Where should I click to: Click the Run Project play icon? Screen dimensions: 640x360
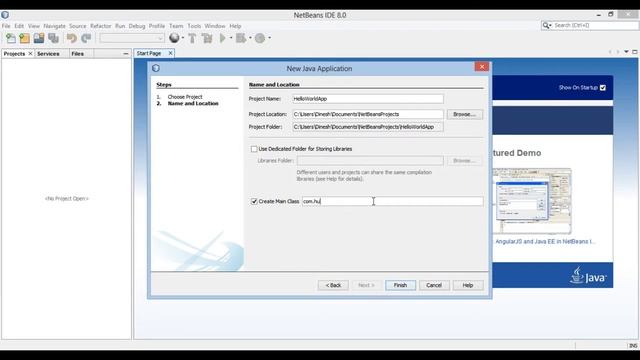click(x=223, y=38)
